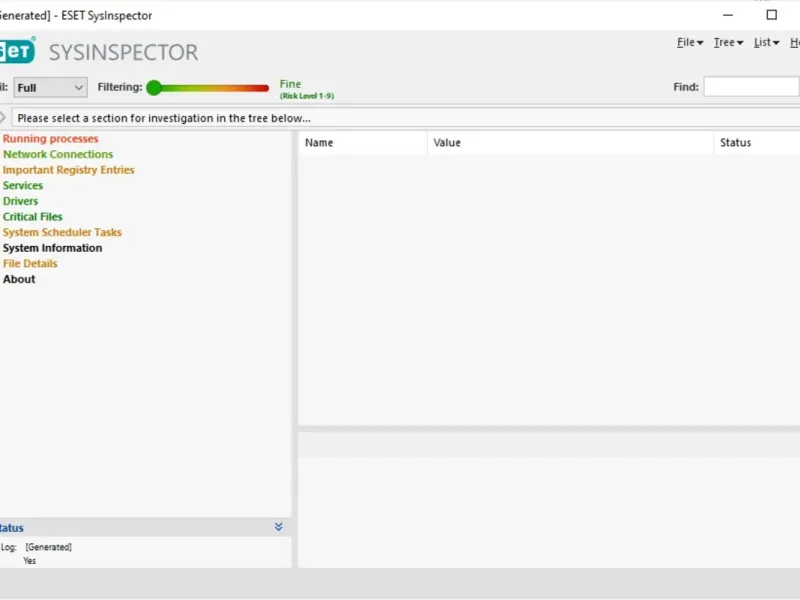Viewport: 800px width, 600px height.
Task: Click the green Filtering slider handle
Action: (154, 88)
